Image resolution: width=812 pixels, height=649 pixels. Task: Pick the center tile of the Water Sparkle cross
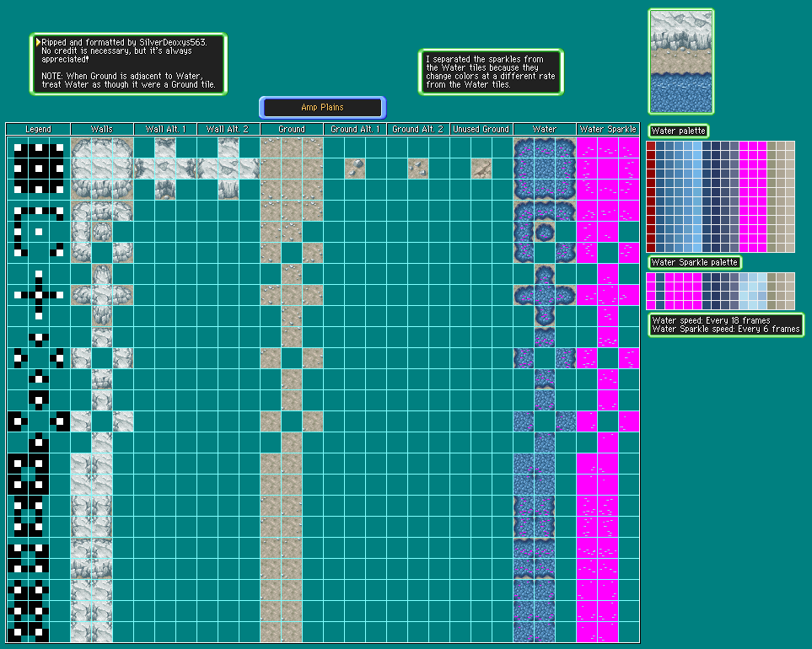pyautogui.click(x=608, y=295)
